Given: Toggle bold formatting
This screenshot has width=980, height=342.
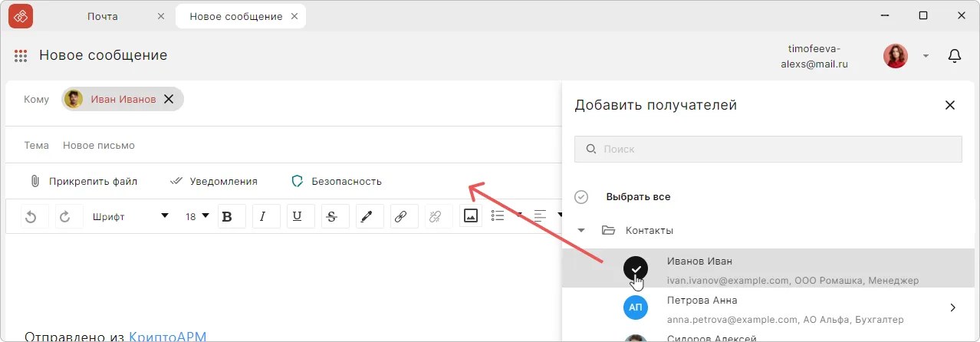Looking at the screenshot, I should [232, 217].
